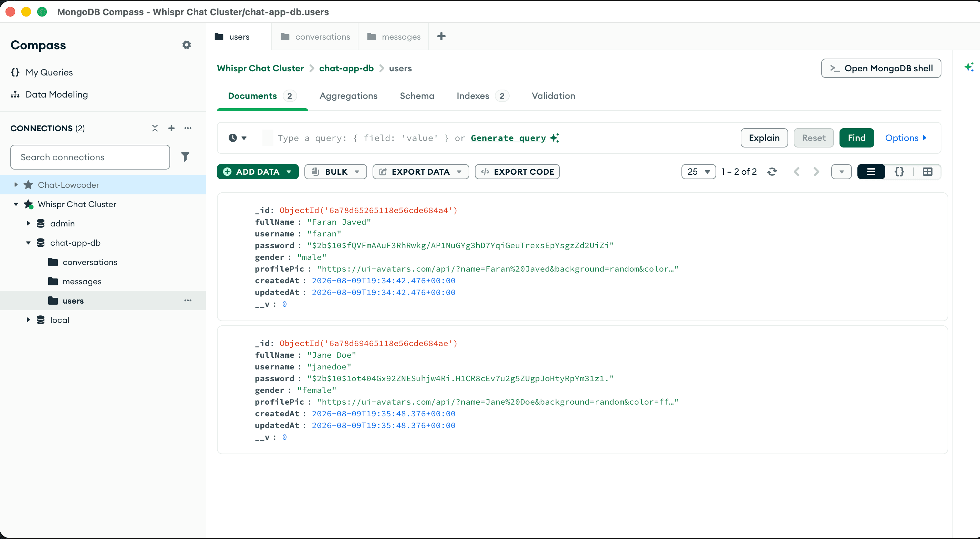Image resolution: width=980 pixels, height=539 pixels.
Task: Change documents per page from 25
Action: (x=698, y=172)
